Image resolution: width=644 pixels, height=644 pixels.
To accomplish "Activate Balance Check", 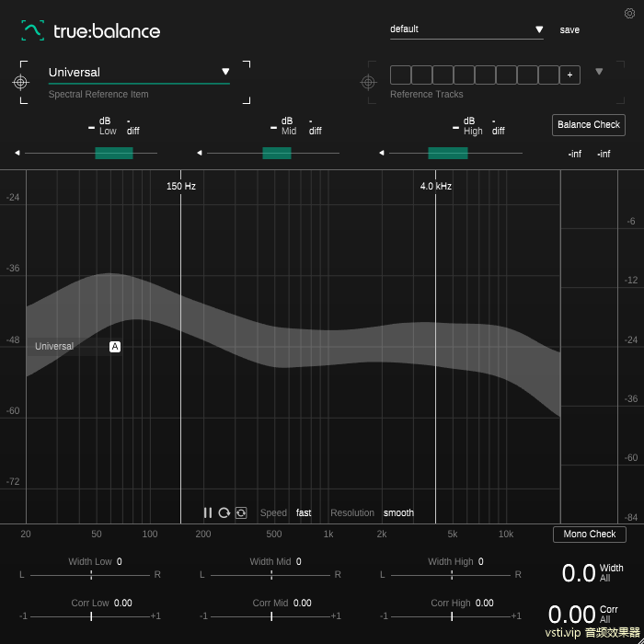I will [589, 125].
